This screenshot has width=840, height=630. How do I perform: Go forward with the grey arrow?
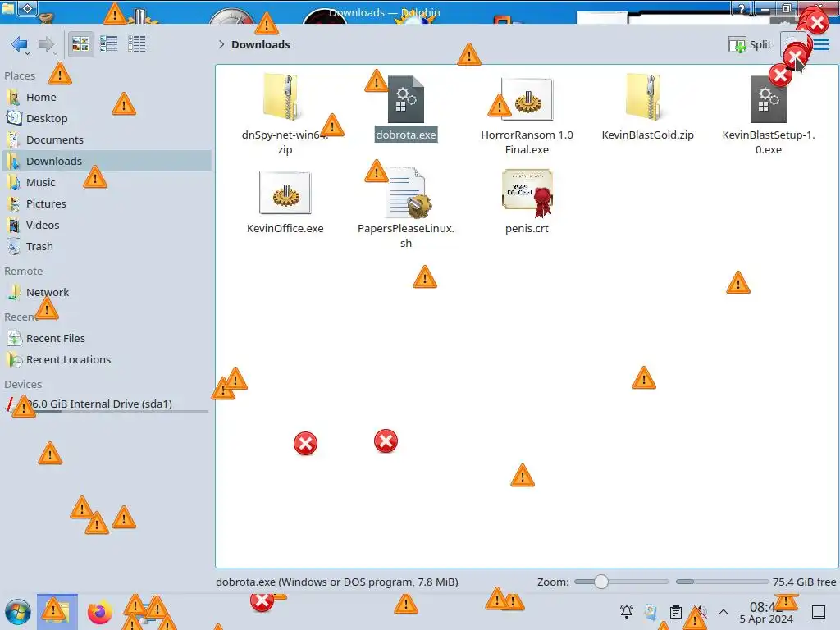(x=46, y=44)
